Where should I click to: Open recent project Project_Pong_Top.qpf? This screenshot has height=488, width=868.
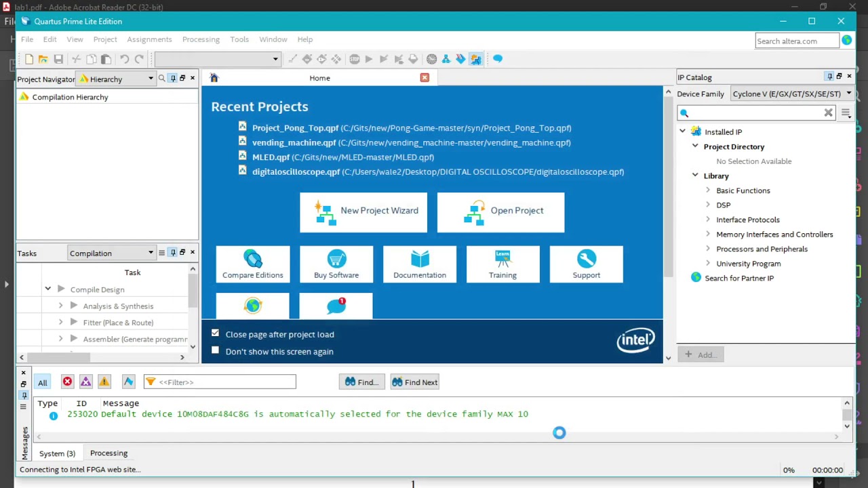click(x=412, y=128)
